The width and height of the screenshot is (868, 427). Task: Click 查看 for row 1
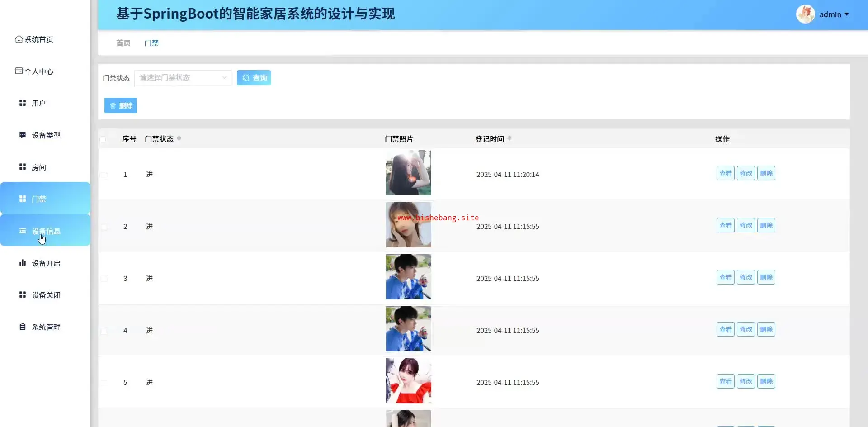[726, 173]
